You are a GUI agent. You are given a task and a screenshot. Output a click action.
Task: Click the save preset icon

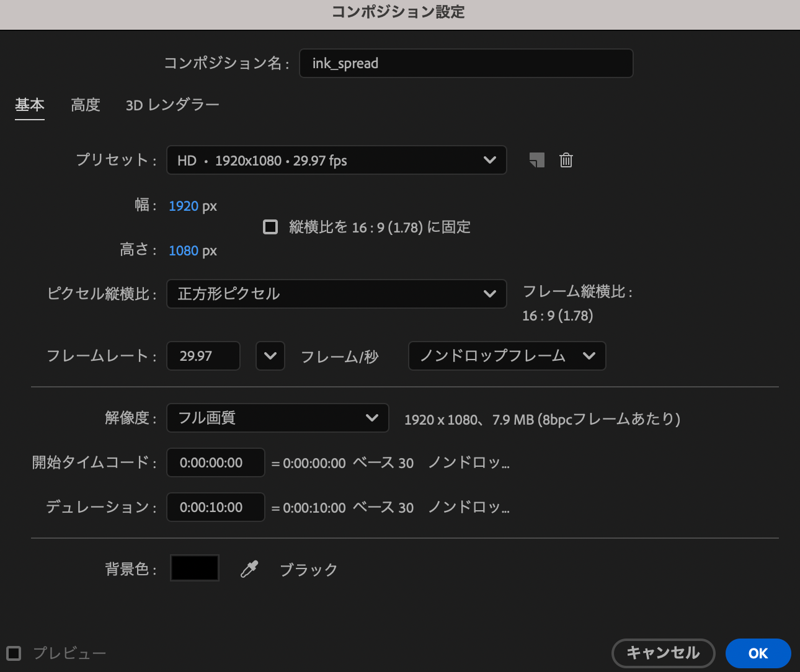537,161
